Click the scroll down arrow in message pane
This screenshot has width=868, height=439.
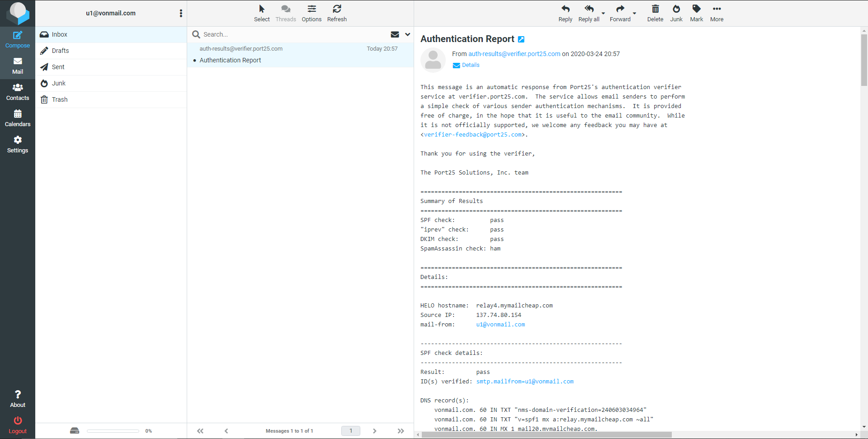click(864, 426)
